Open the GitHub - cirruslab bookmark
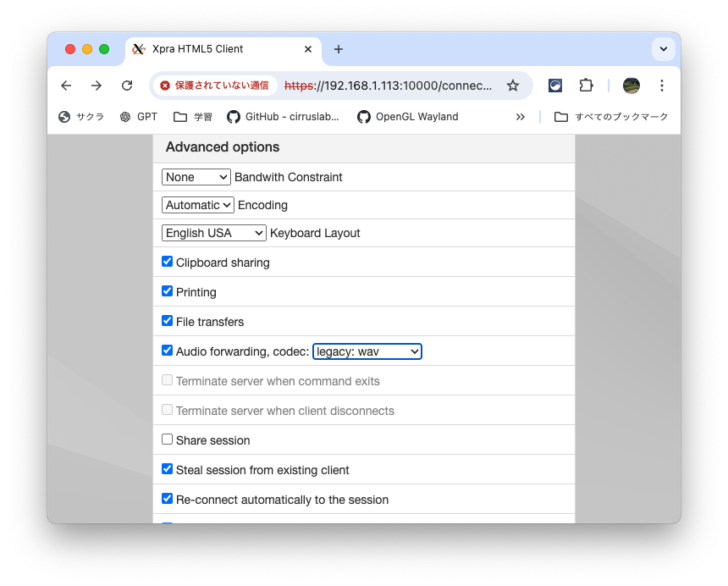 tap(283, 117)
